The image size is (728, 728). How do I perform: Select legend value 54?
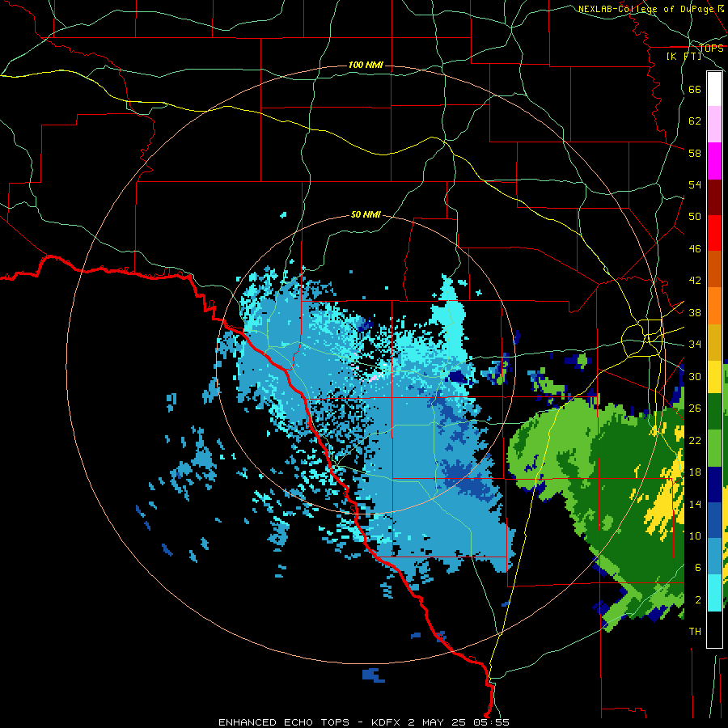pyautogui.click(x=695, y=184)
